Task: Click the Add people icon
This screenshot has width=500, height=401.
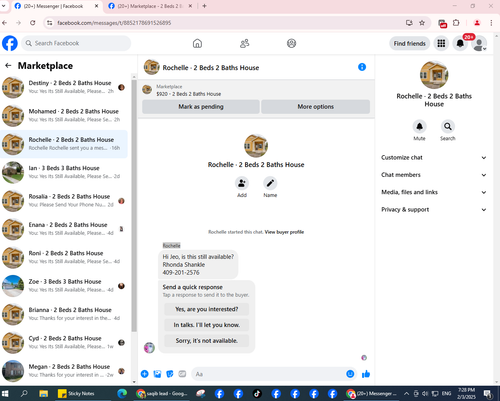Action: (242, 183)
